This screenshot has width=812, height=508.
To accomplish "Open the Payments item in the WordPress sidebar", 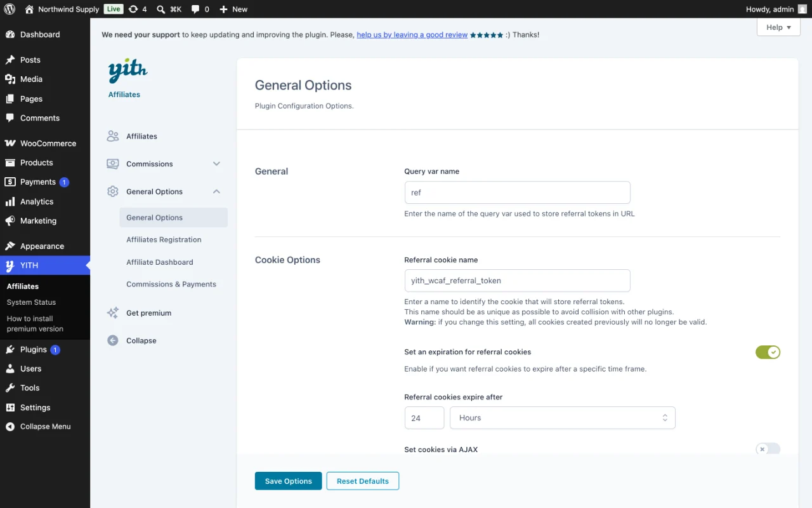I will [x=45, y=182].
